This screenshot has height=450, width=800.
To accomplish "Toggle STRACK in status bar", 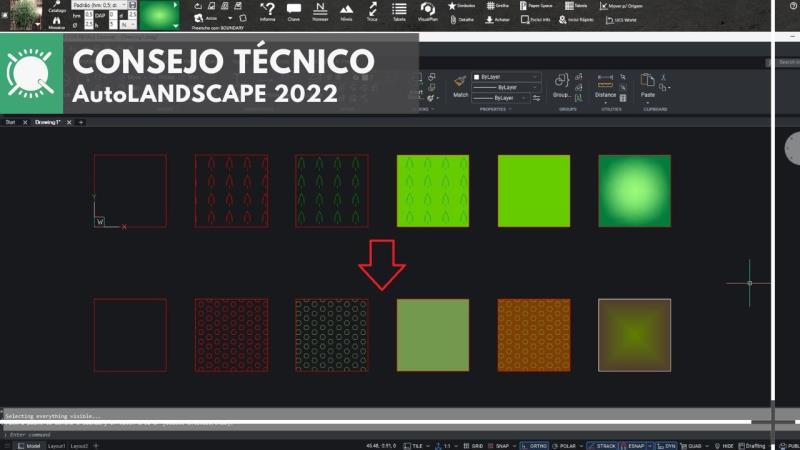I will click(602, 446).
